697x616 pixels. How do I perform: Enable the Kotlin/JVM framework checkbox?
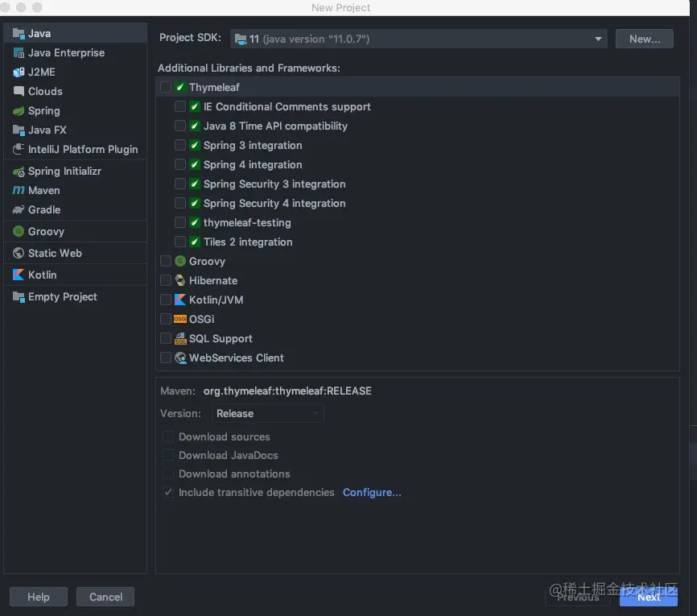click(x=166, y=300)
